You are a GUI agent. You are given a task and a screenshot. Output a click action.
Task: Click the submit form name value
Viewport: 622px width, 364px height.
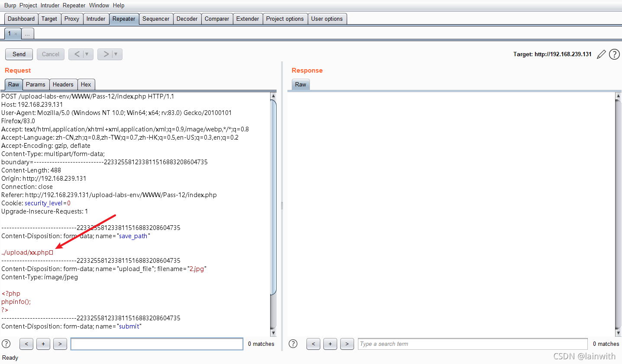129,326
